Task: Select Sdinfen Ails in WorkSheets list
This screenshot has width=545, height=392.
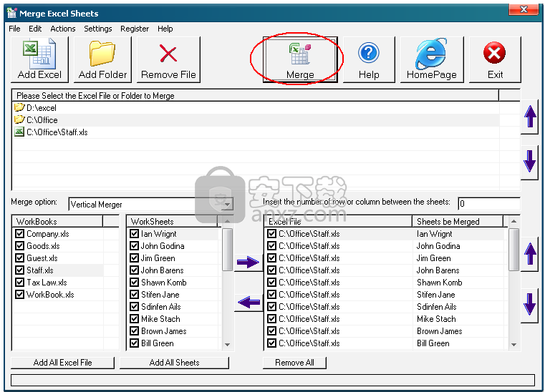Action: tap(161, 307)
